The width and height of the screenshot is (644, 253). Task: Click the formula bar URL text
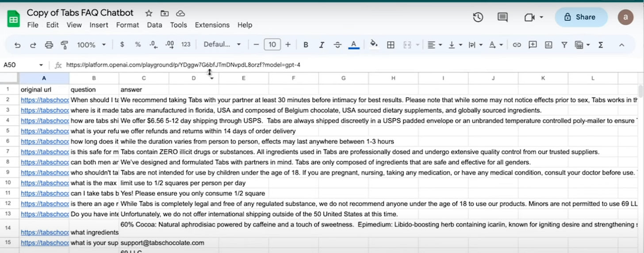(x=183, y=65)
